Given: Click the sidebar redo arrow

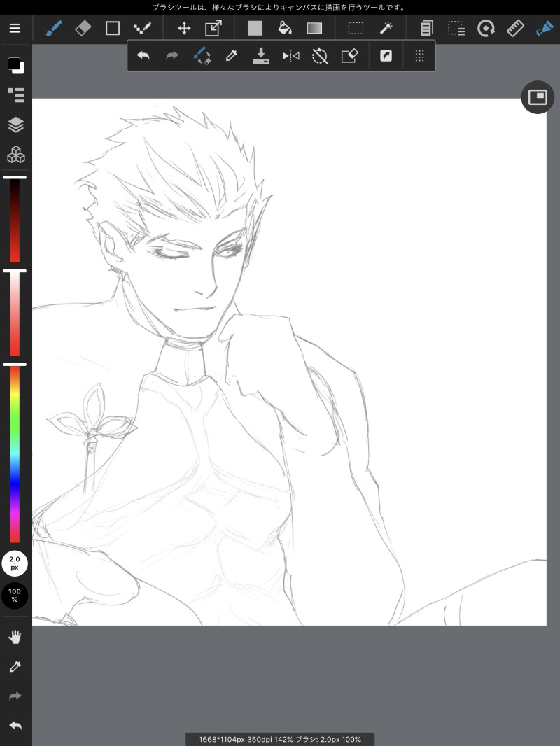Looking at the screenshot, I should pos(15,696).
